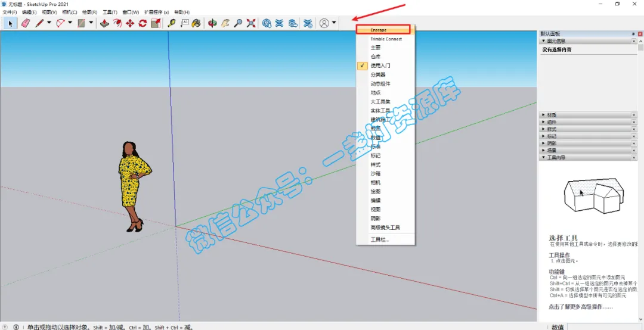Click the geo-location icon in status bar
Image resolution: width=644 pixels, height=330 pixels.
click(x=5, y=327)
